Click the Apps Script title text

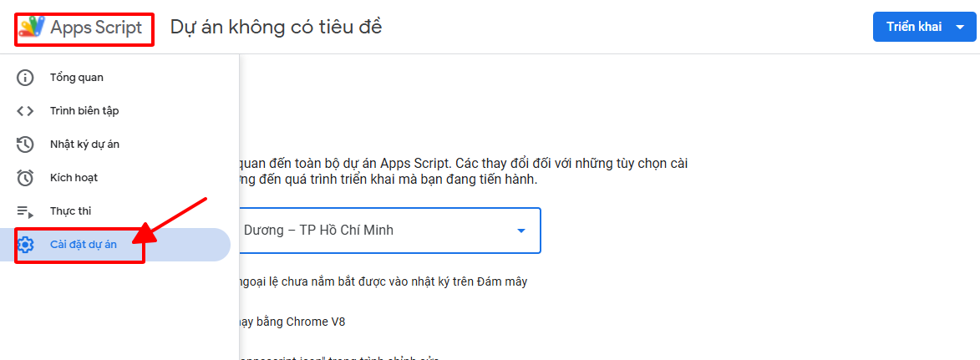tap(96, 28)
